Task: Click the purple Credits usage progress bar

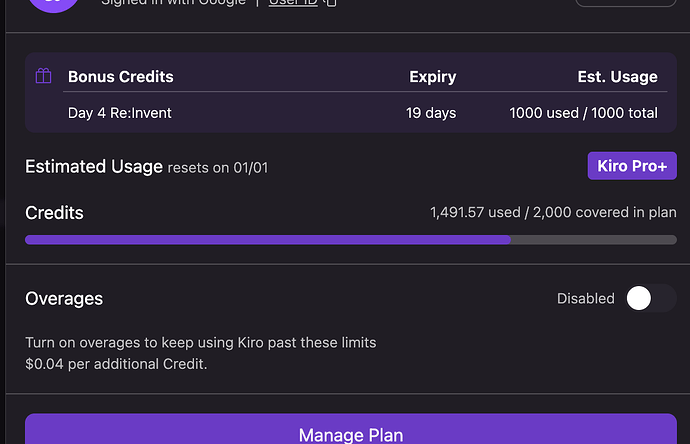Action: [351, 240]
